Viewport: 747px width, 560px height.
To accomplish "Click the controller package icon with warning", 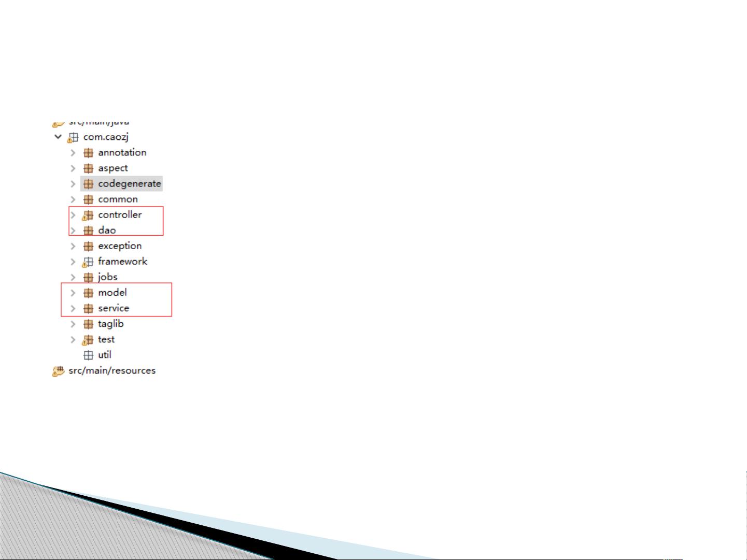I will (88, 215).
